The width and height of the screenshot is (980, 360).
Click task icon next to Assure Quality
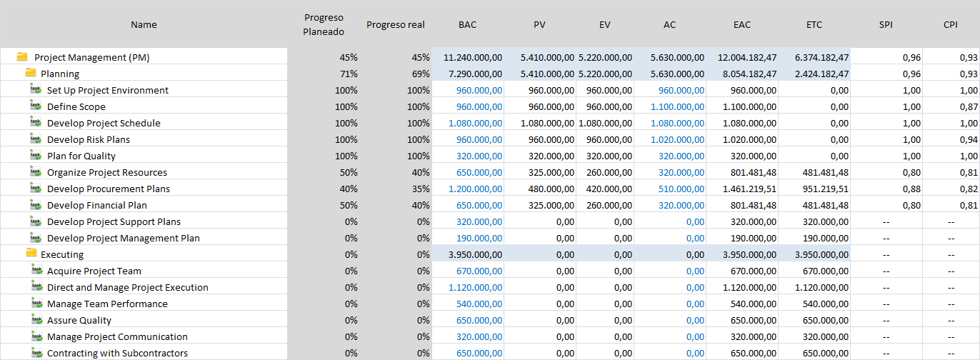[x=36, y=320]
